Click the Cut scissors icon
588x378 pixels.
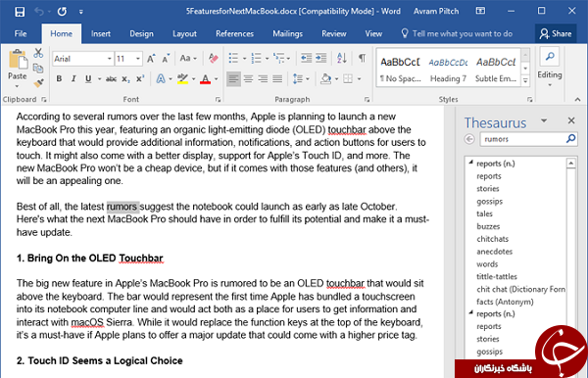38,53
